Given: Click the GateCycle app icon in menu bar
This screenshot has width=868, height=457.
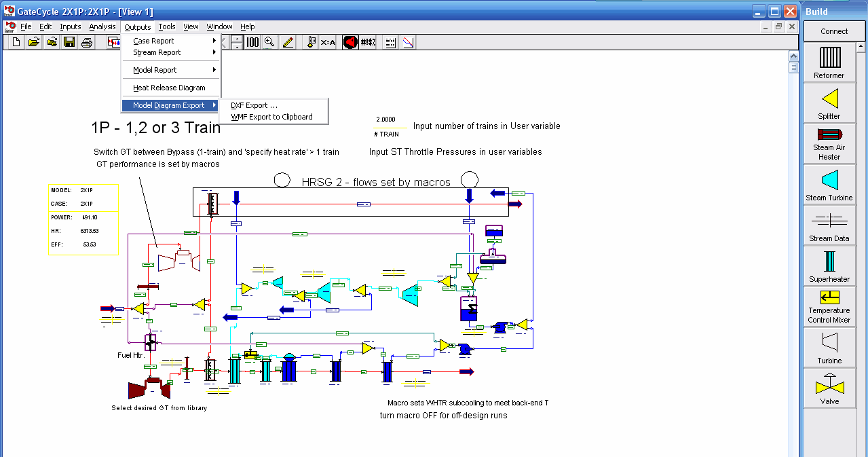Looking at the screenshot, I should click(x=10, y=27).
